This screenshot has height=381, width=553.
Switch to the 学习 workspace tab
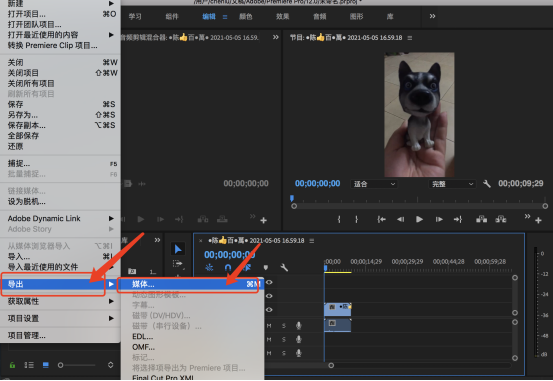(135, 17)
